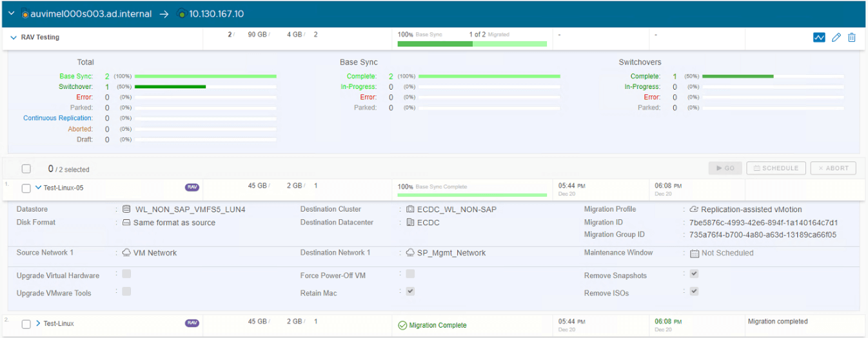The image size is (868, 338).
Task: Select the Test-Linux row checkbox
Action: point(26,324)
